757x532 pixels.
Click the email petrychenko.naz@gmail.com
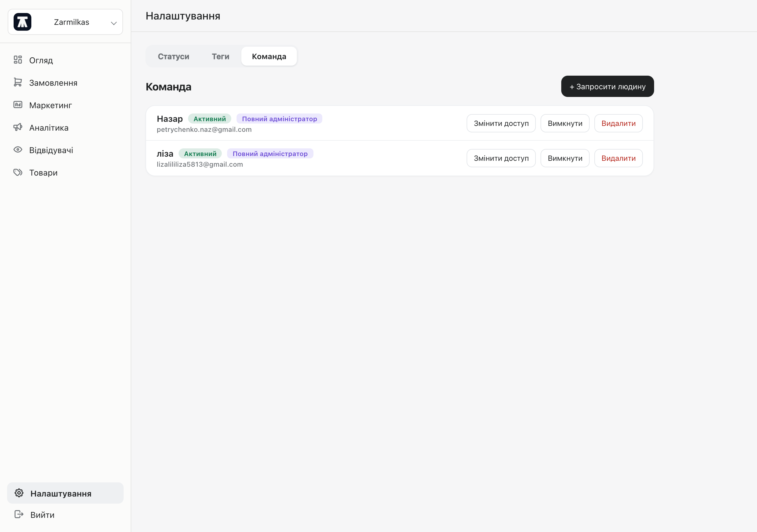coord(204,129)
